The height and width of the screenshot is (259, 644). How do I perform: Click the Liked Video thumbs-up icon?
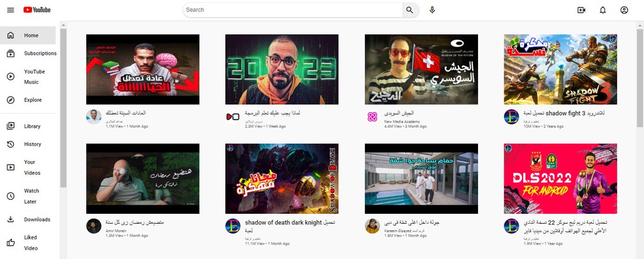[x=11, y=243]
